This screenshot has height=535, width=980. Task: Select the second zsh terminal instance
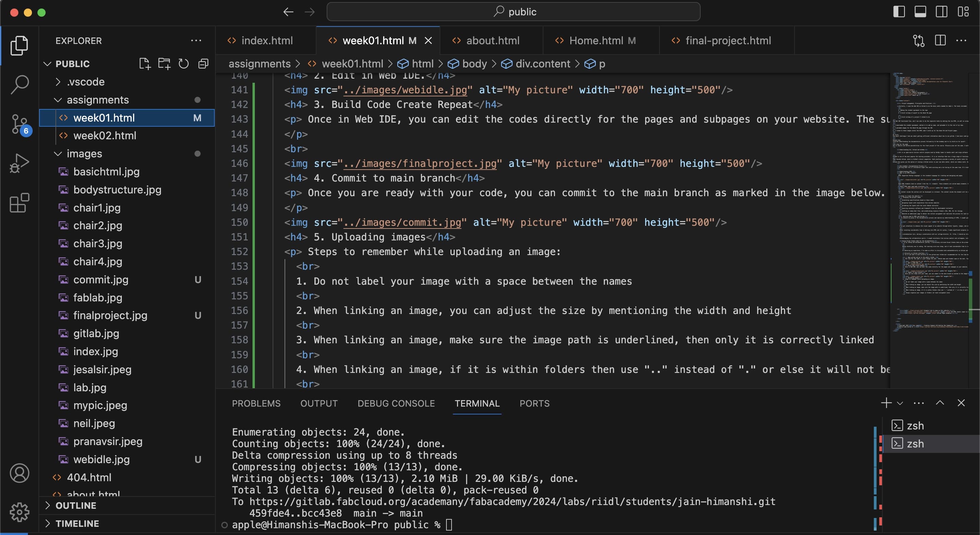pyautogui.click(x=931, y=444)
